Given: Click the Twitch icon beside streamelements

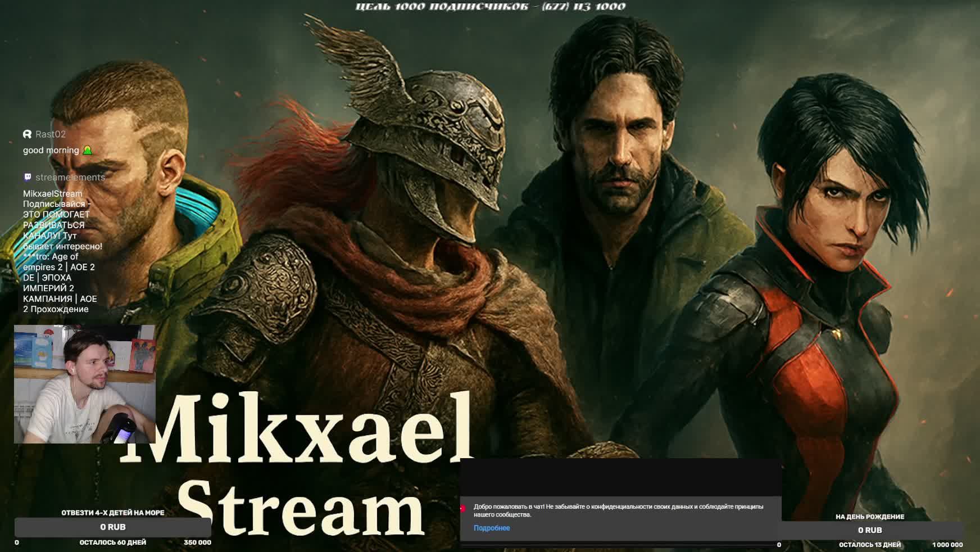Looking at the screenshot, I should click(x=27, y=177).
